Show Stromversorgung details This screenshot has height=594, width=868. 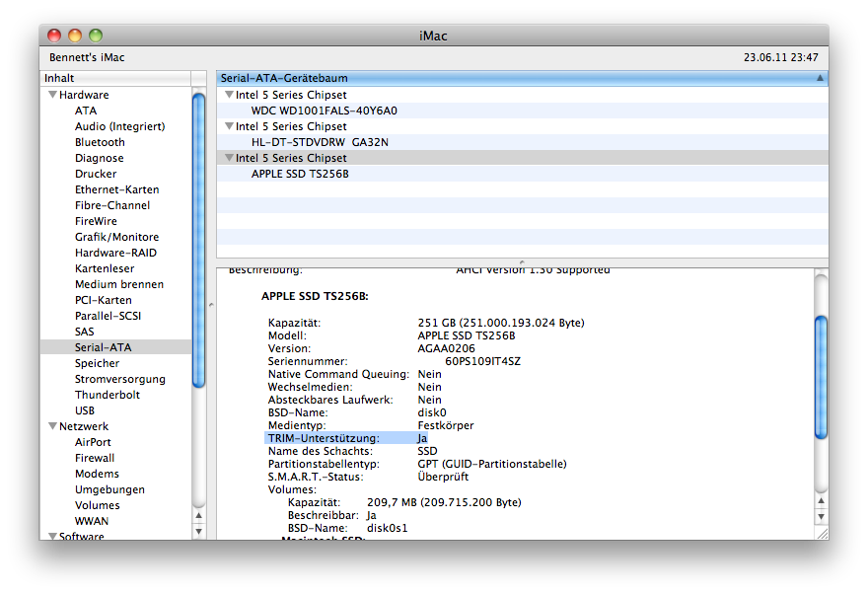(x=120, y=379)
